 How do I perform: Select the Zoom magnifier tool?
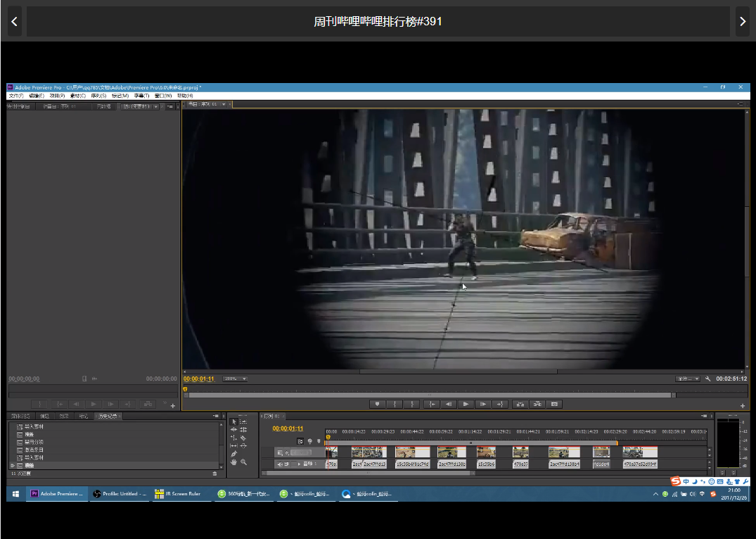pos(243,462)
